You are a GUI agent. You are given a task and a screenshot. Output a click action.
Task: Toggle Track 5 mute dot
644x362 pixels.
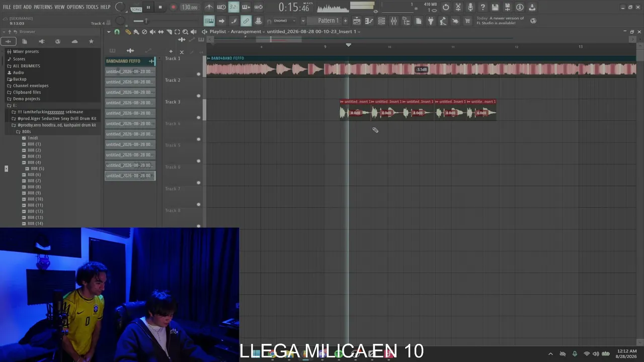pyautogui.click(x=198, y=161)
